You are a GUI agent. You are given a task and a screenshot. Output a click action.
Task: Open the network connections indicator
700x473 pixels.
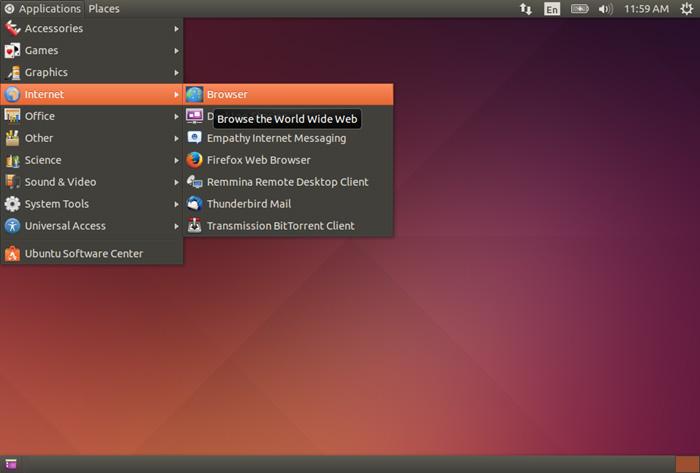point(526,9)
